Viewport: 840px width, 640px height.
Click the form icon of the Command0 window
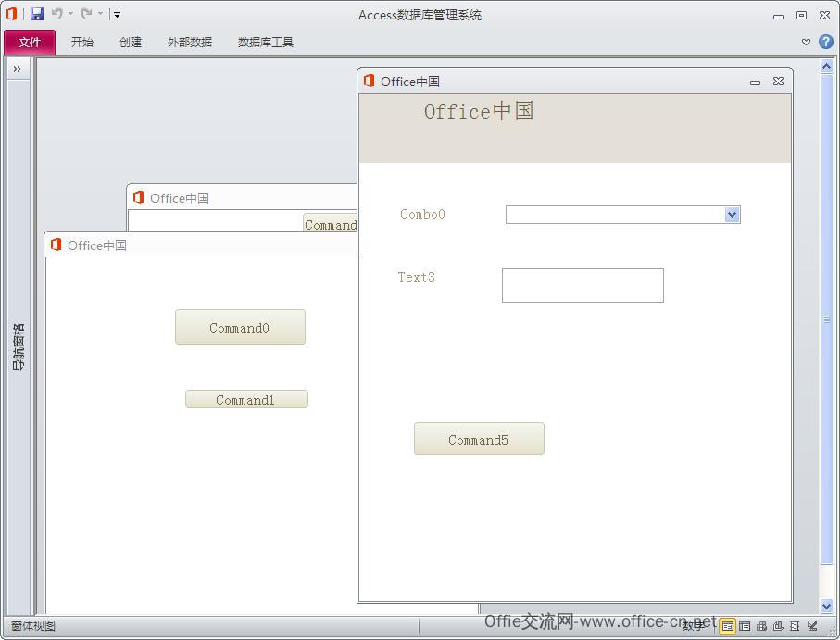click(56, 245)
